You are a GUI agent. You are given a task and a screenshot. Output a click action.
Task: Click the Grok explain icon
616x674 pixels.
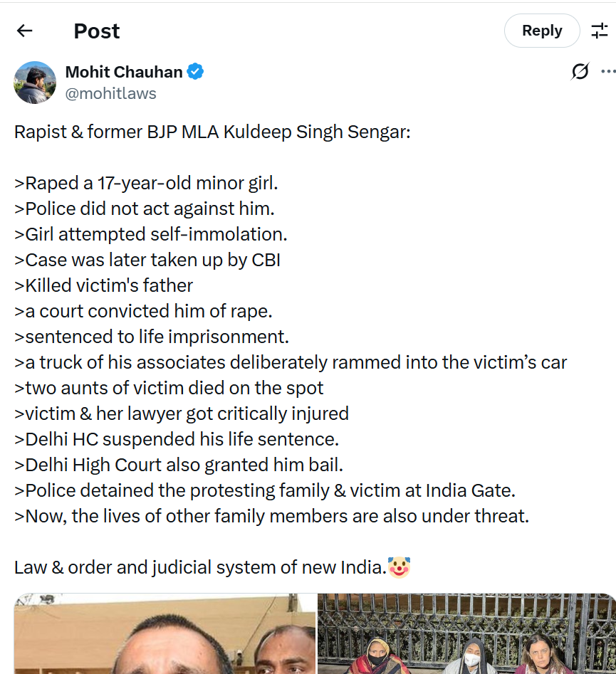(x=580, y=72)
